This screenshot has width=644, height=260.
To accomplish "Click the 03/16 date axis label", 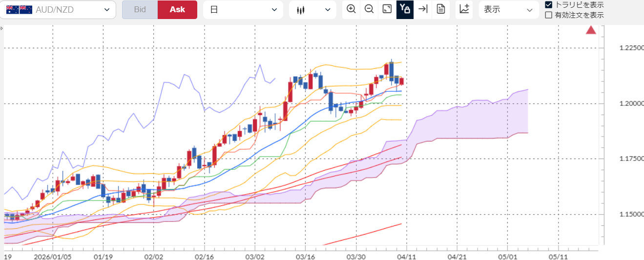I will [x=305, y=256].
